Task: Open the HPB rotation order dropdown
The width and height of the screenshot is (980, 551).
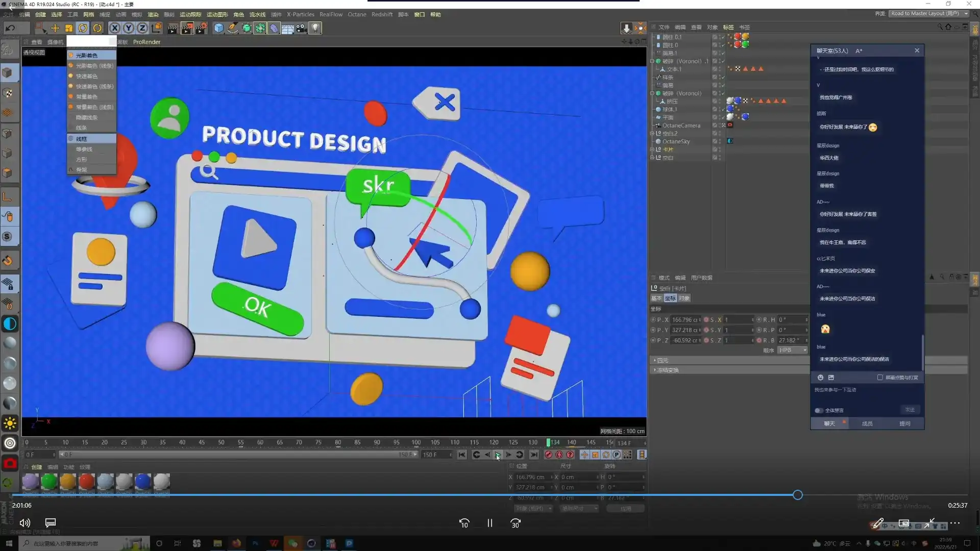Action: [792, 350]
